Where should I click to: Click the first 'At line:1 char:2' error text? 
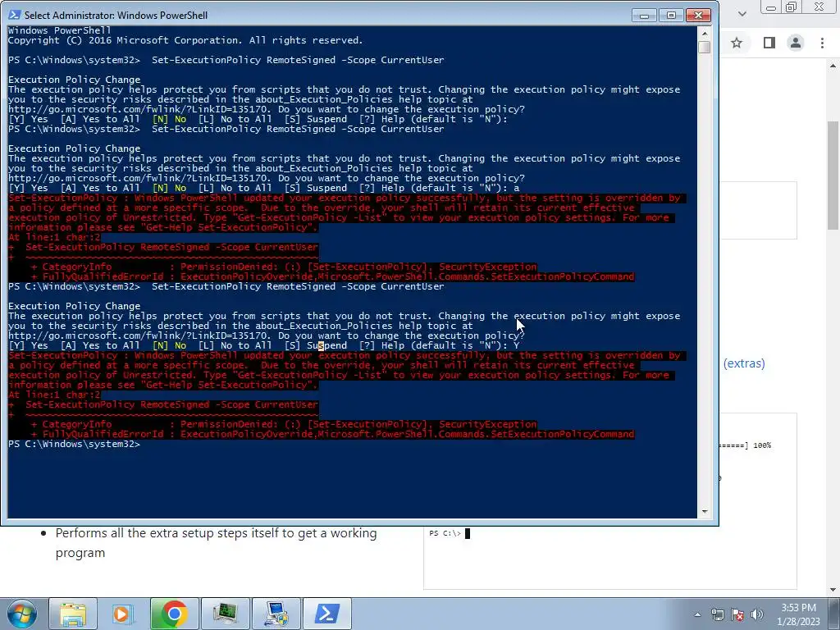pos(54,237)
